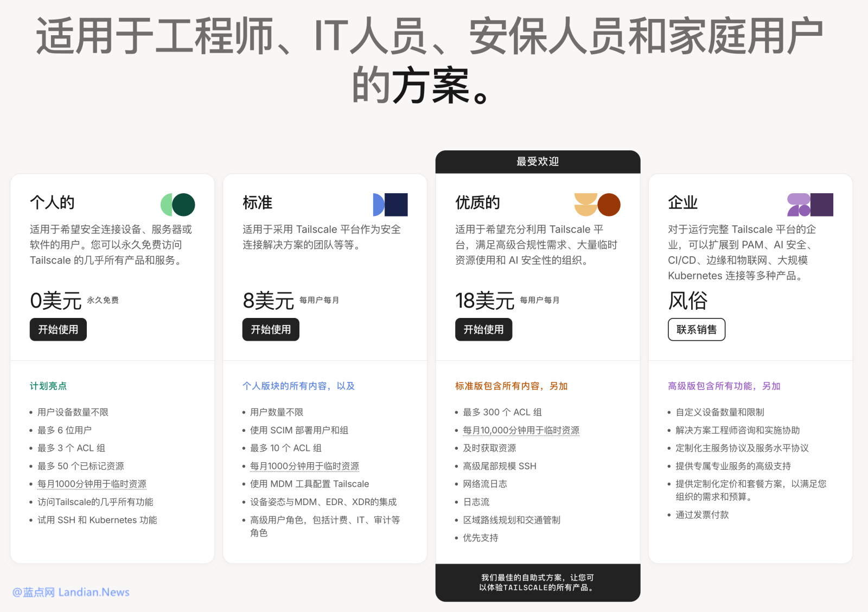868x612 pixels.
Task: Click 开始使用 under the 0美元 plan
Action: 58,329
